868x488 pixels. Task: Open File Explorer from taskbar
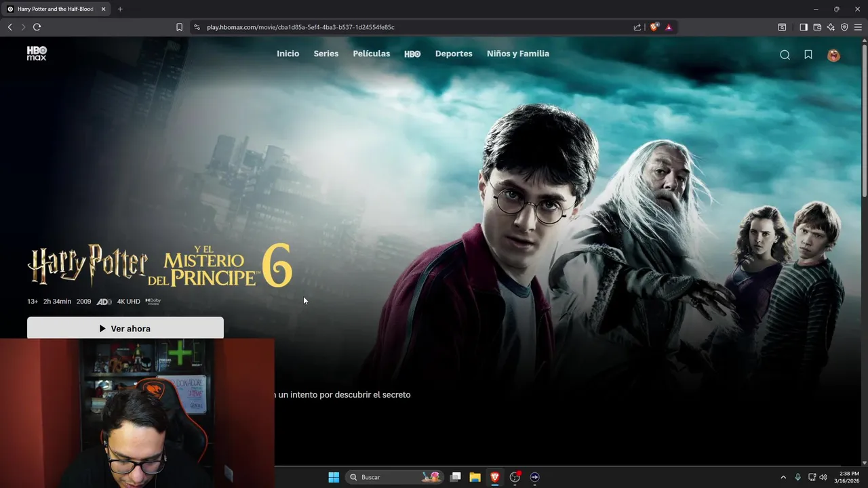[475, 477]
